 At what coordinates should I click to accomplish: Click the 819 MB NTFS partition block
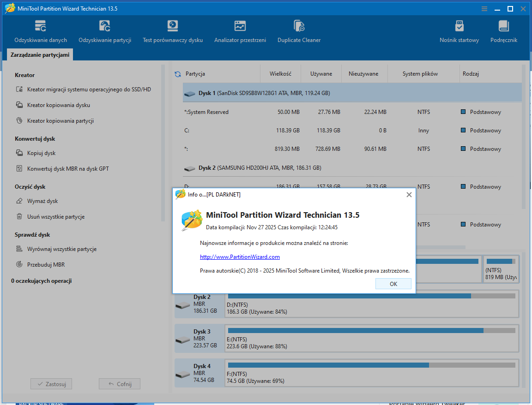pos(501,269)
